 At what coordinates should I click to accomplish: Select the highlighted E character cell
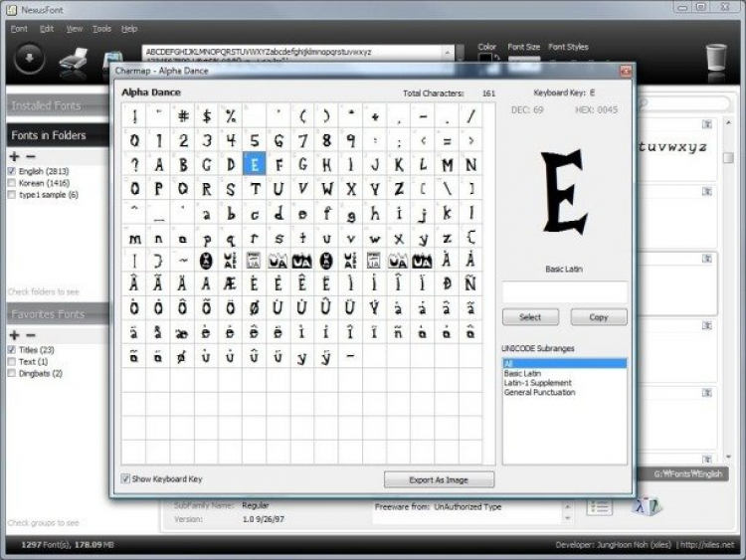tap(255, 165)
